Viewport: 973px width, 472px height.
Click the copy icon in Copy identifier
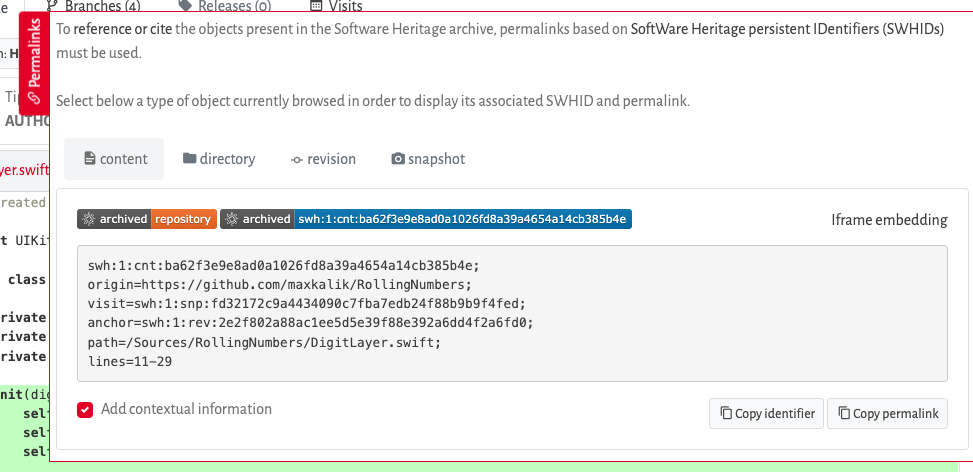pyautogui.click(x=725, y=414)
